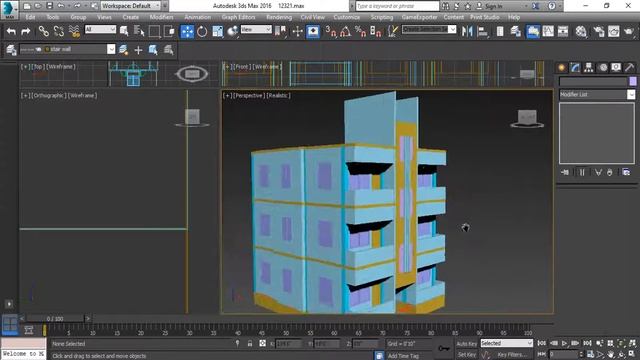The height and width of the screenshot is (360, 640).
Task: Open the Render Setup icon
Action: click(599, 31)
